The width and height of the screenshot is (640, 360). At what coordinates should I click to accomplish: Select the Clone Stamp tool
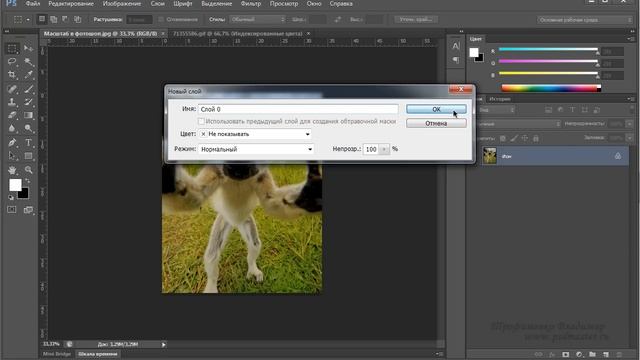click(x=12, y=102)
